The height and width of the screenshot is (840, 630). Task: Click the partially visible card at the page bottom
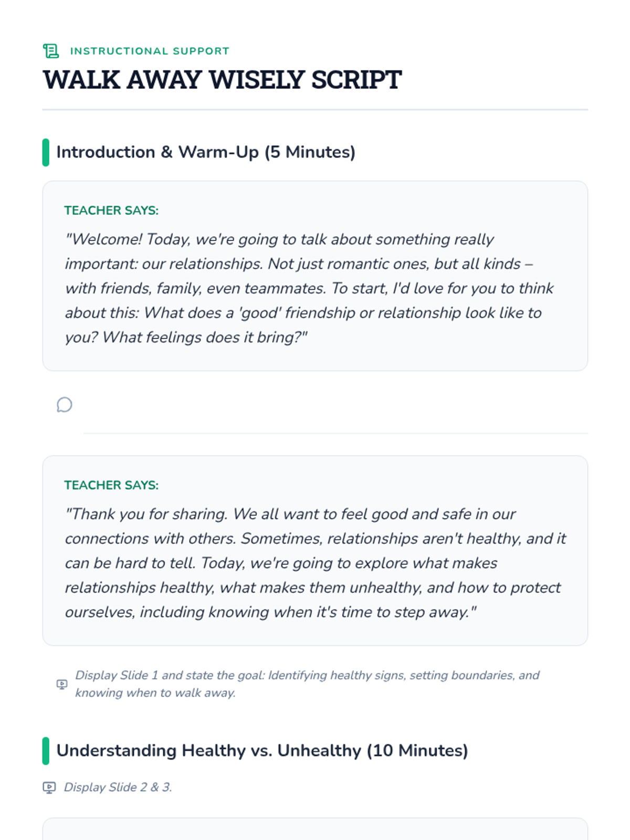click(315, 829)
